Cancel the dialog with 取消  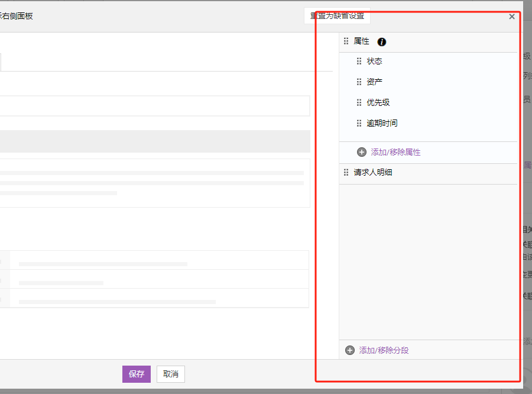coord(171,374)
